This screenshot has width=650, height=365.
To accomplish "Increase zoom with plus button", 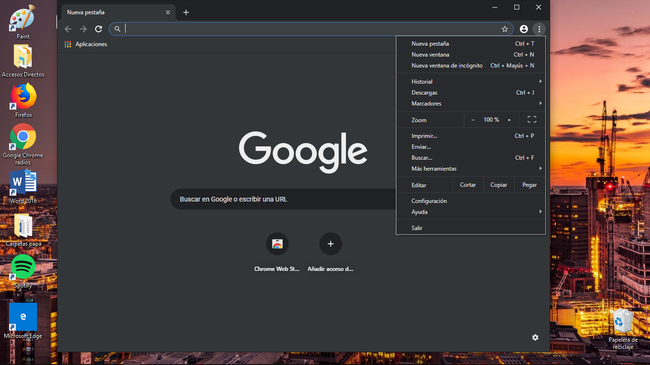I will point(509,120).
